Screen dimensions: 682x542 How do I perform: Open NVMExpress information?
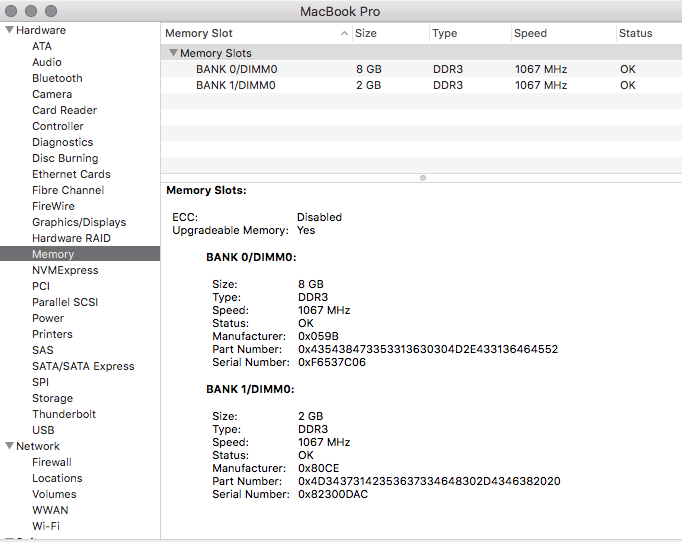click(x=65, y=270)
